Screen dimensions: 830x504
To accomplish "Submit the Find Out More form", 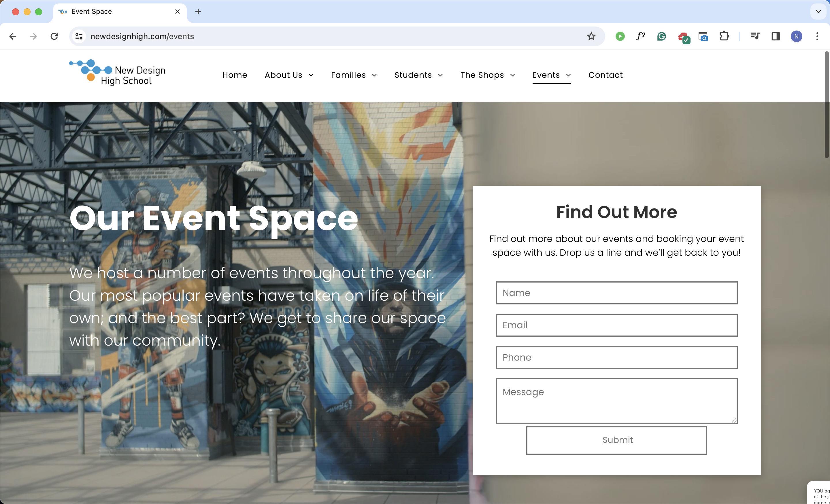I will [x=616, y=440].
